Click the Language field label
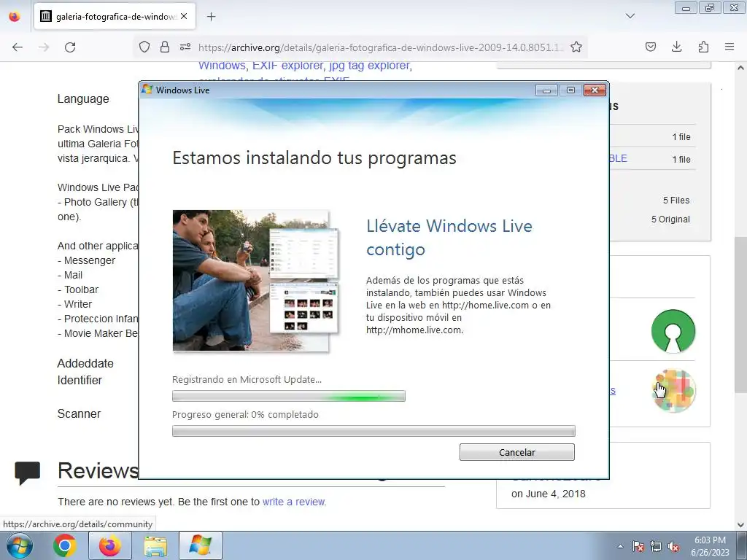This screenshot has height=560, width=747. 83,98
